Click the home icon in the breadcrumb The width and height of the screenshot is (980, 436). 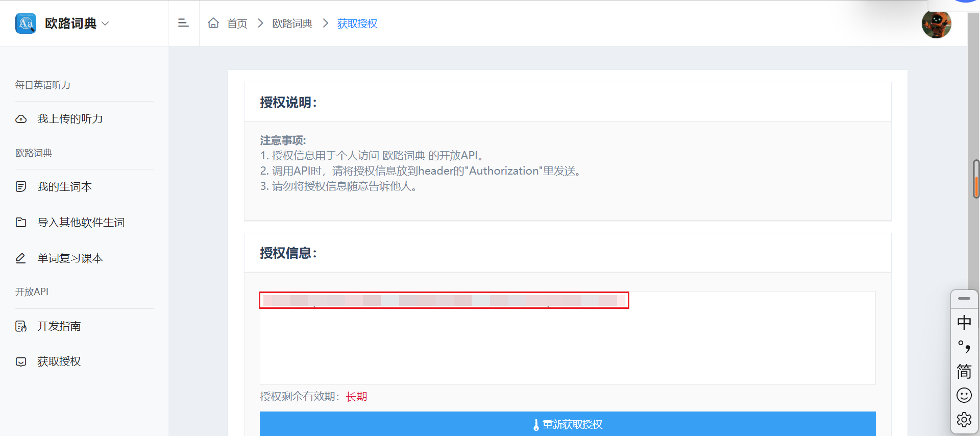213,23
